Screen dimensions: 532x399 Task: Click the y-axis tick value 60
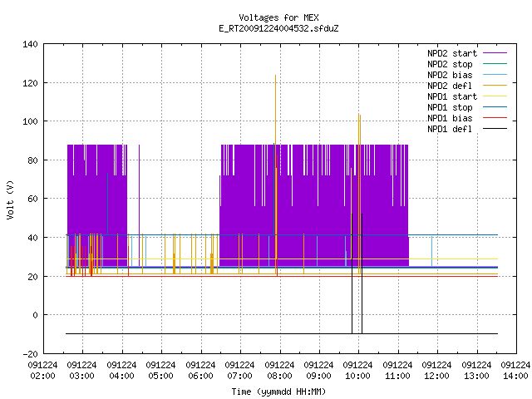[32, 199]
